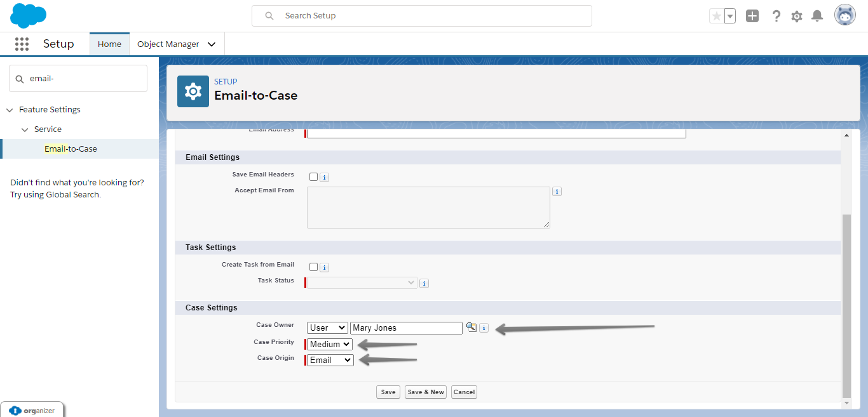
Task: Click the info icon beside Save Email Headers
Action: tap(324, 177)
